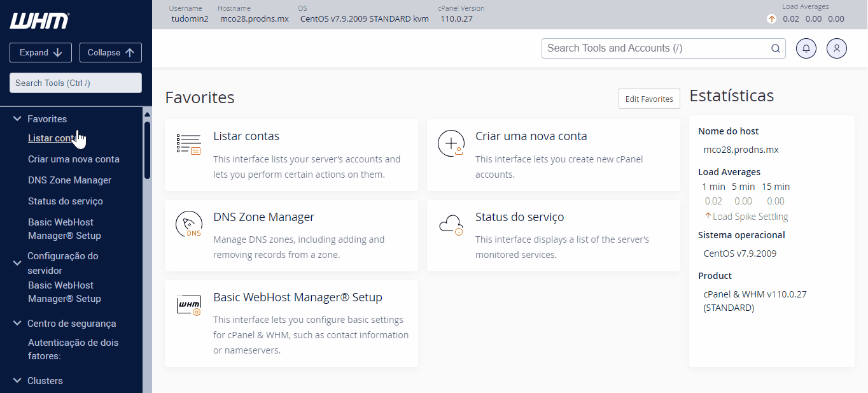Open Status do serviço in the sidebar
The width and height of the screenshot is (868, 393).
pyautogui.click(x=66, y=201)
